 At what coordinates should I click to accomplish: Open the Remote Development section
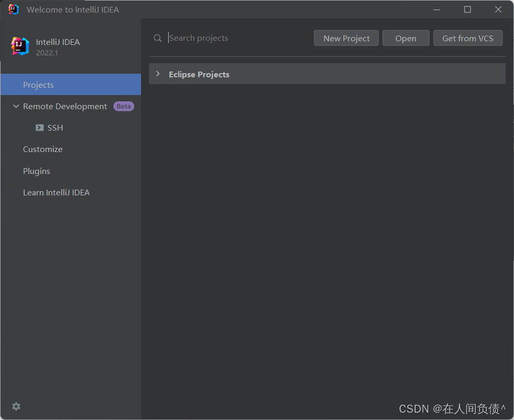pos(65,106)
